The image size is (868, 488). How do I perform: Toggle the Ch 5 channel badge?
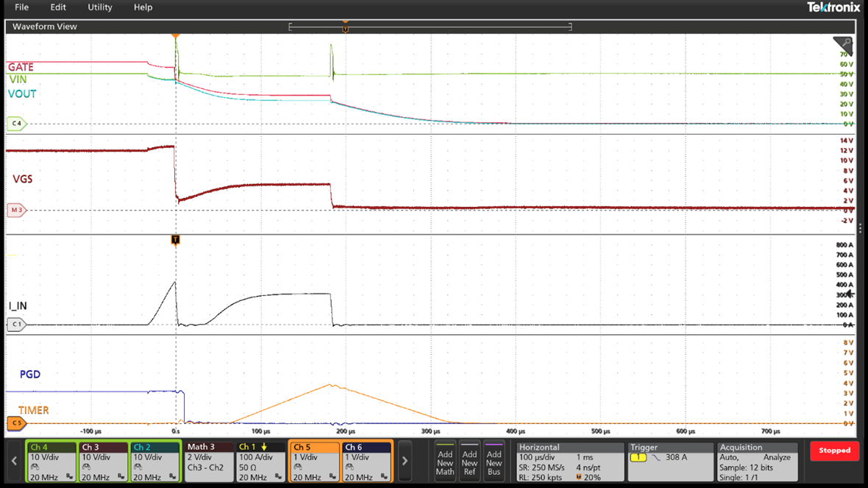pyautogui.click(x=314, y=462)
